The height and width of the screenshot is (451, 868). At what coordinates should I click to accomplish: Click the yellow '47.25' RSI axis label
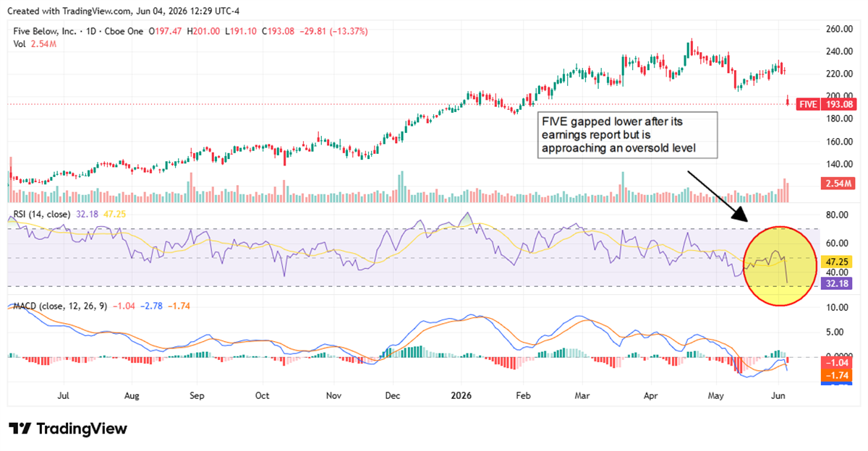835,262
